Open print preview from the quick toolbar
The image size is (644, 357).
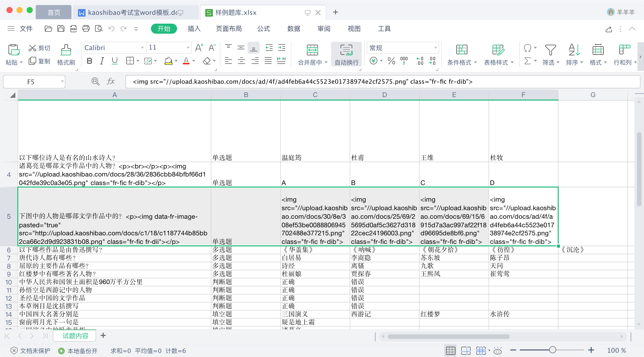point(99,29)
